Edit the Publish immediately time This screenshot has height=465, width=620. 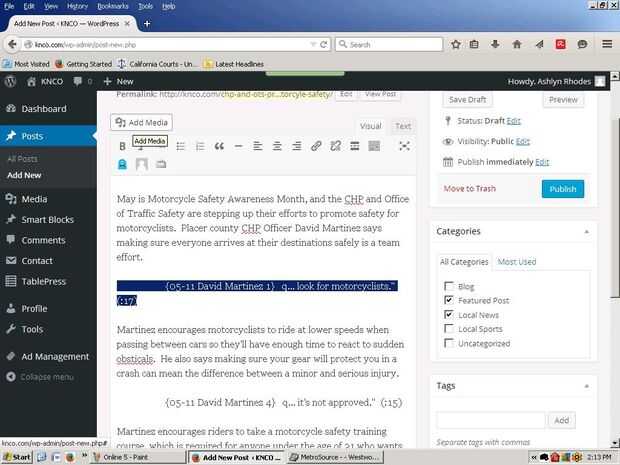point(542,162)
